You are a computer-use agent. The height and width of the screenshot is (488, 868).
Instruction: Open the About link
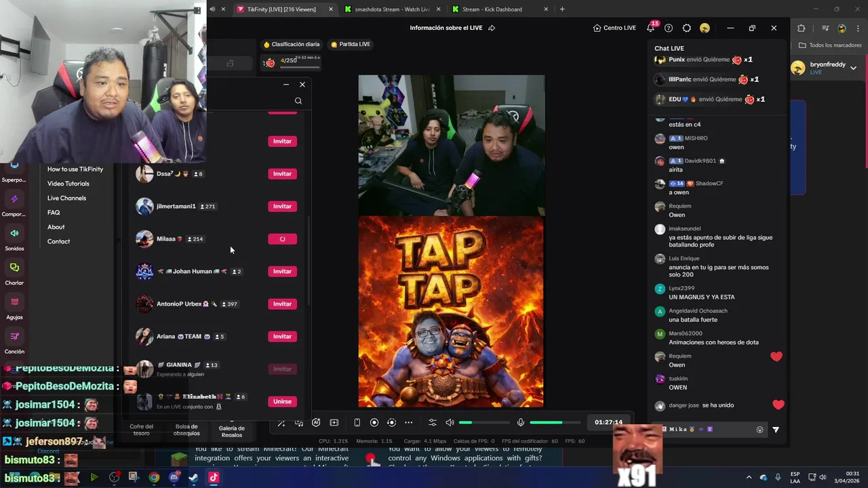(x=56, y=227)
